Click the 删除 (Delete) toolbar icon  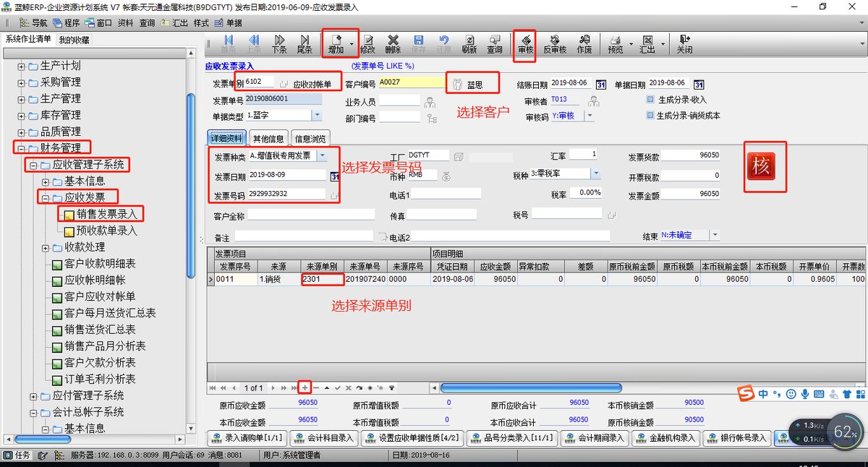click(393, 43)
